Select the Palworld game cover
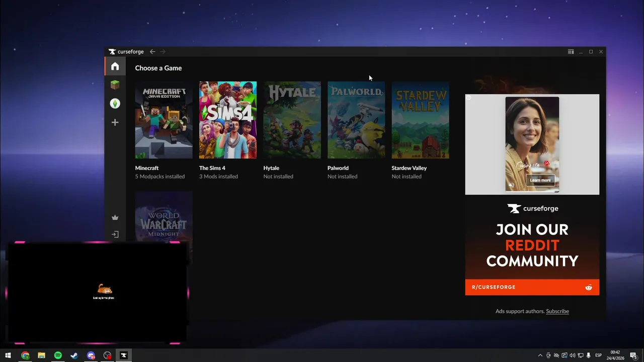Image resolution: width=644 pixels, height=362 pixels. click(x=356, y=120)
